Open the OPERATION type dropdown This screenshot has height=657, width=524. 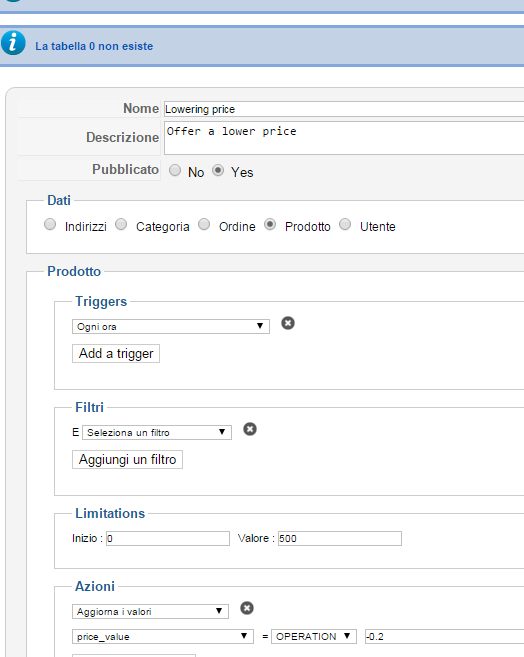tap(314, 636)
